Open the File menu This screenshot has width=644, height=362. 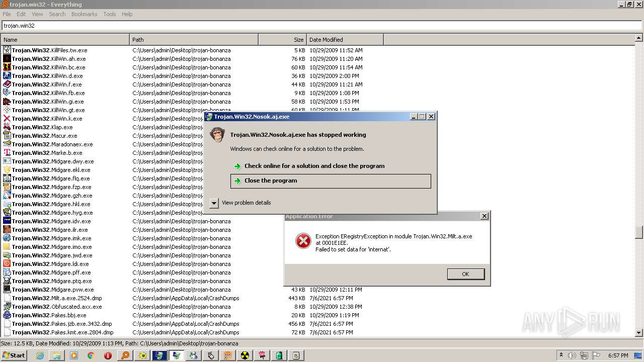tap(7, 14)
